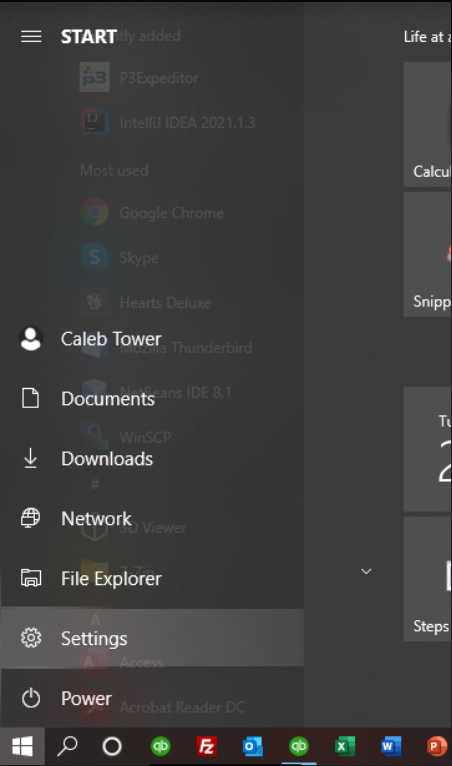452x766 pixels.
Task: Click the Documents page icon
Action: (31, 398)
